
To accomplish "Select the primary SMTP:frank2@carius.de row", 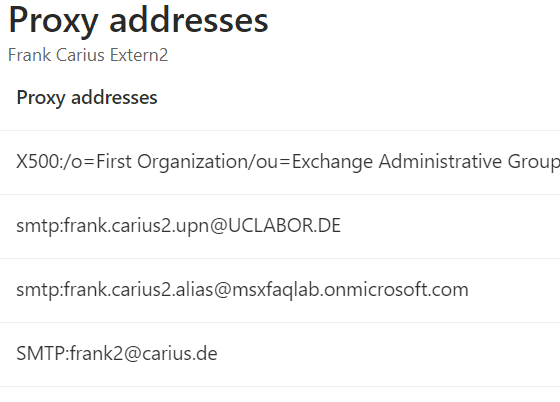I will [x=280, y=354].
